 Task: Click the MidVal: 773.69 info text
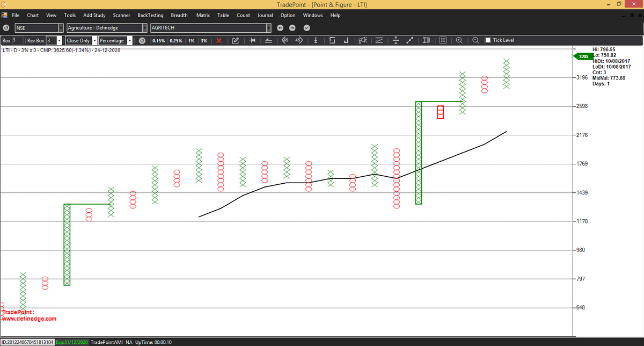(x=609, y=78)
